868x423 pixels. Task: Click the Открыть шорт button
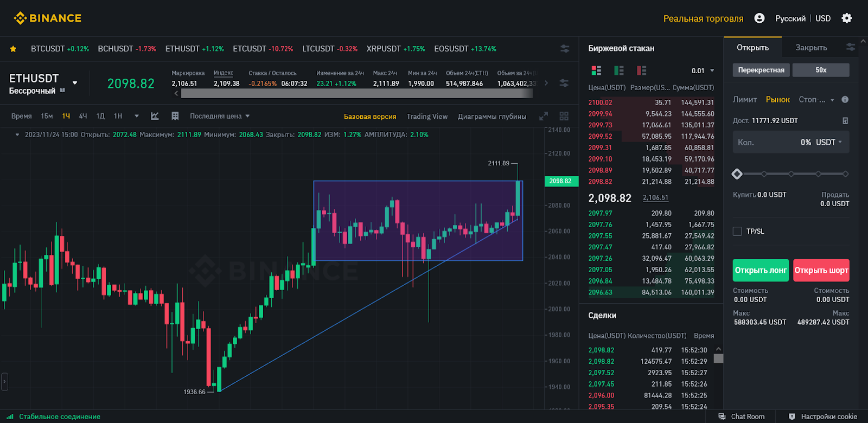click(821, 270)
